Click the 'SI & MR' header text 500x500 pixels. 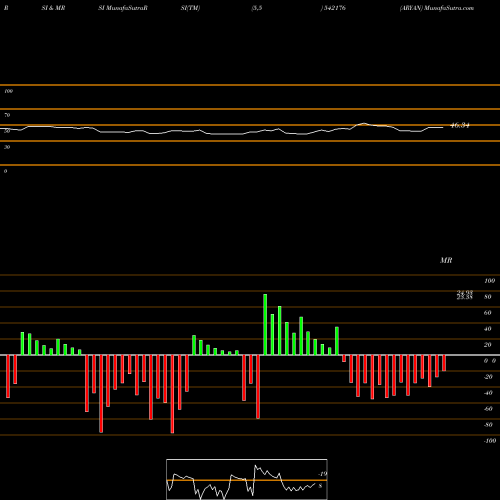(x=53, y=8)
